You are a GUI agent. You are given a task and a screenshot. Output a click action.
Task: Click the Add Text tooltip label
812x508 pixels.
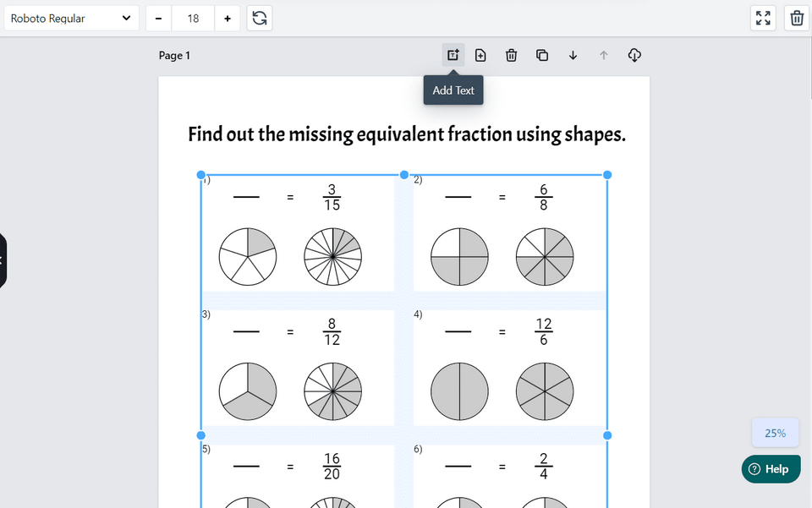pyautogui.click(x=453, y=90)
